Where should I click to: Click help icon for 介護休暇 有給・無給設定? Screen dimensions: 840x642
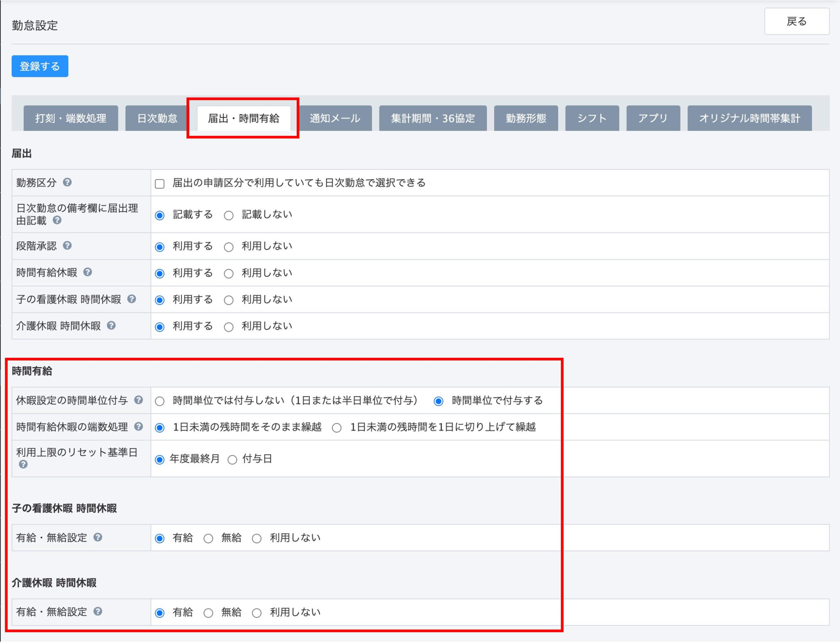coord(98,611)
